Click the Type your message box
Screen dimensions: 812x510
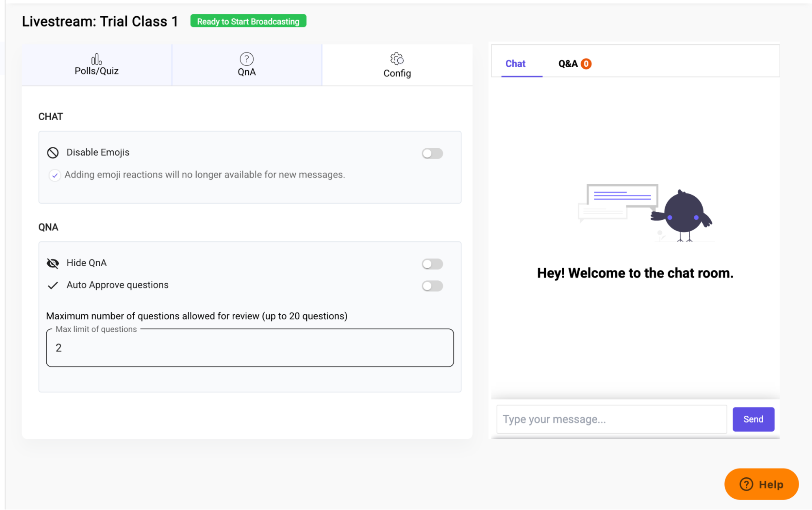(611, 419)
